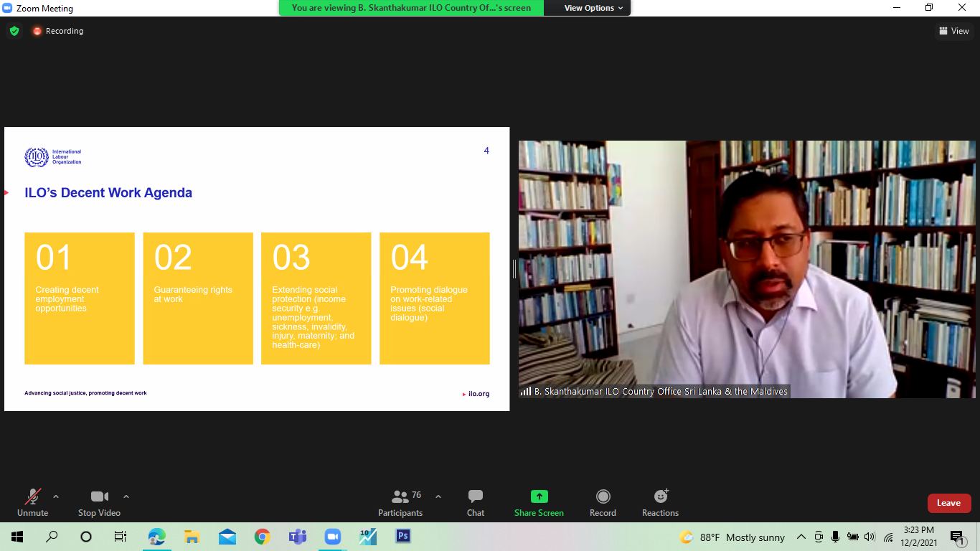Click the red Leave button

pos(948,503)
